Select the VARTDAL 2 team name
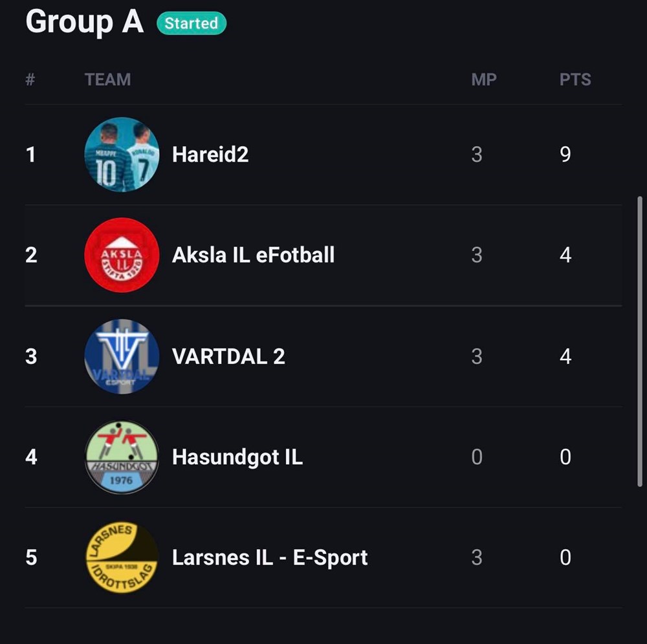Screen dimensions: 647x644 (x=228, y=356)
